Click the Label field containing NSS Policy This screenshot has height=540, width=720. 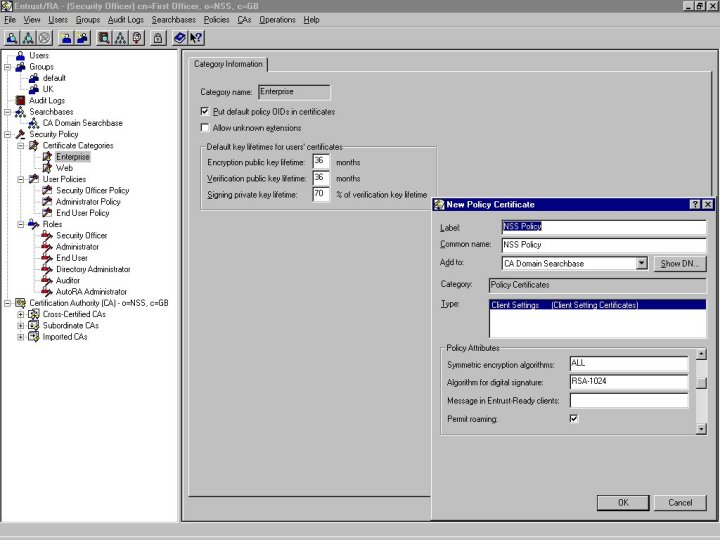(x=604, y=226)
